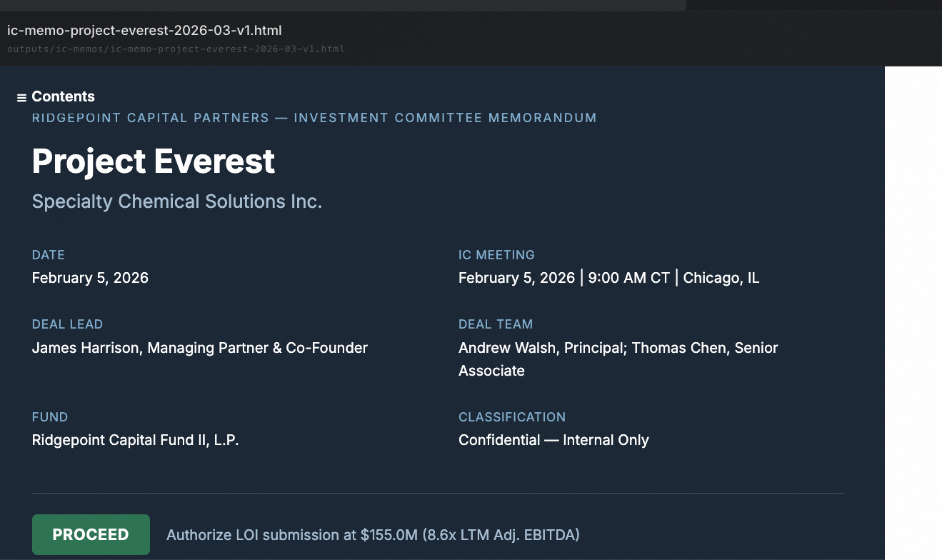942x560 pixels.
Task: Select the February 5, 2026 date value
Action: point(90,277)
